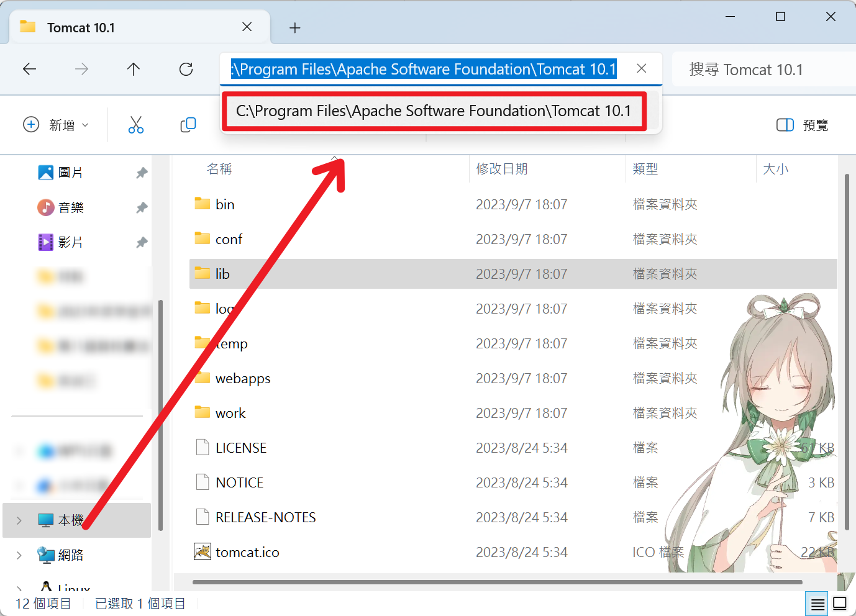Choose the suggested Tomcat 10.1 path
This screenshot has width=856, height=616.
[x=434, y=111]
